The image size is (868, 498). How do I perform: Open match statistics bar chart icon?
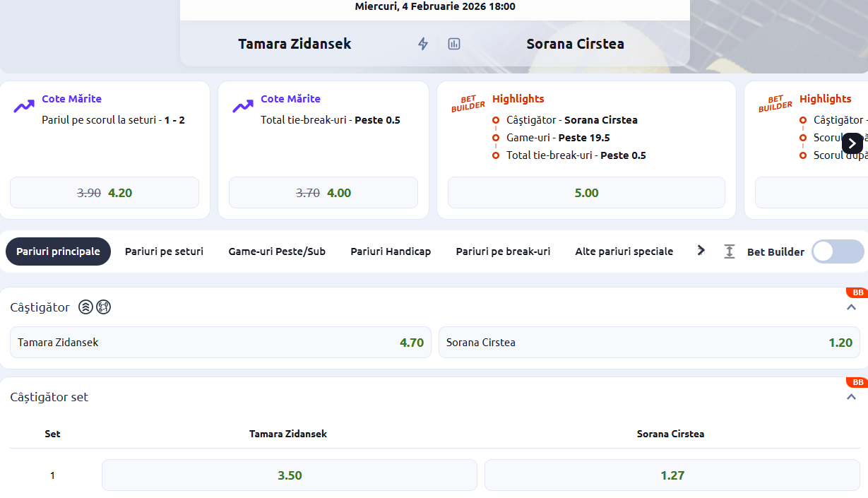click(454, 44)
